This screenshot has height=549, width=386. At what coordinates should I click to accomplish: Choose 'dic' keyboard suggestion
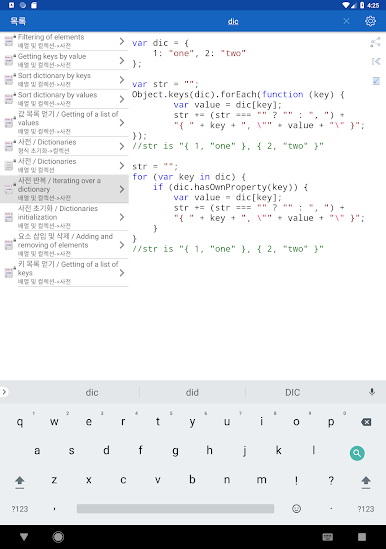[x=92, y=392]
